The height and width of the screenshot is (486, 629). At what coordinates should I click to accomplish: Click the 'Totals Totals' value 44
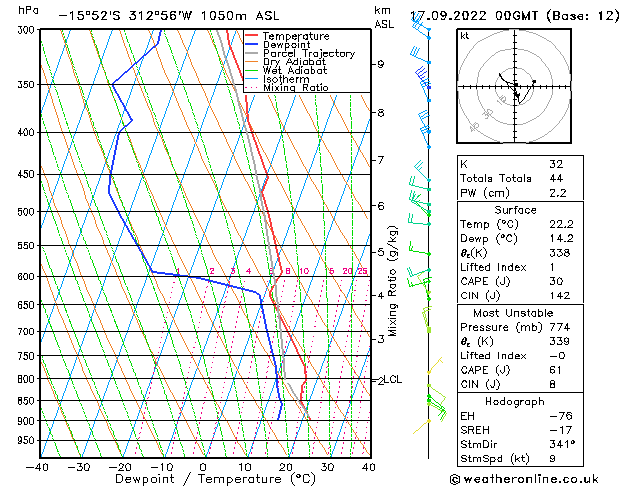click(556, 178)
